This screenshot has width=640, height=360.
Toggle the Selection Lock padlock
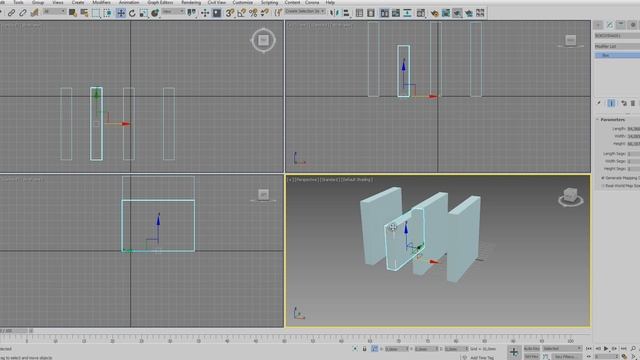point(364,349)
